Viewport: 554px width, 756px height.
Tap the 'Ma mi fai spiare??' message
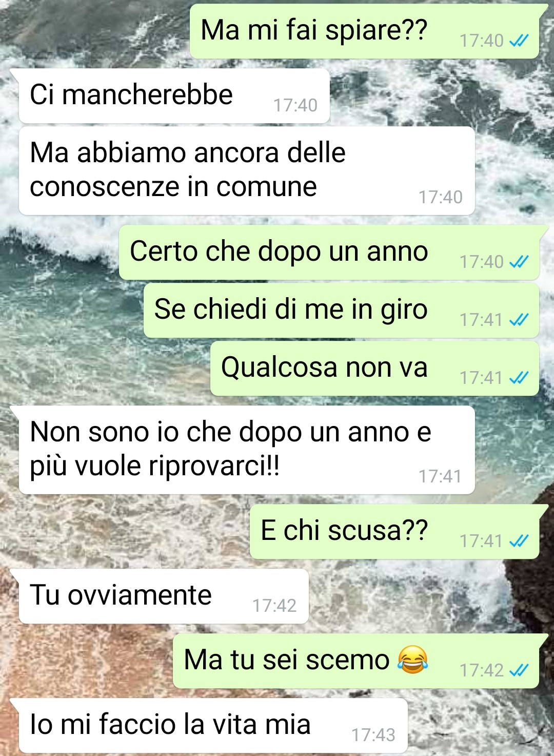tap(364, 31)
